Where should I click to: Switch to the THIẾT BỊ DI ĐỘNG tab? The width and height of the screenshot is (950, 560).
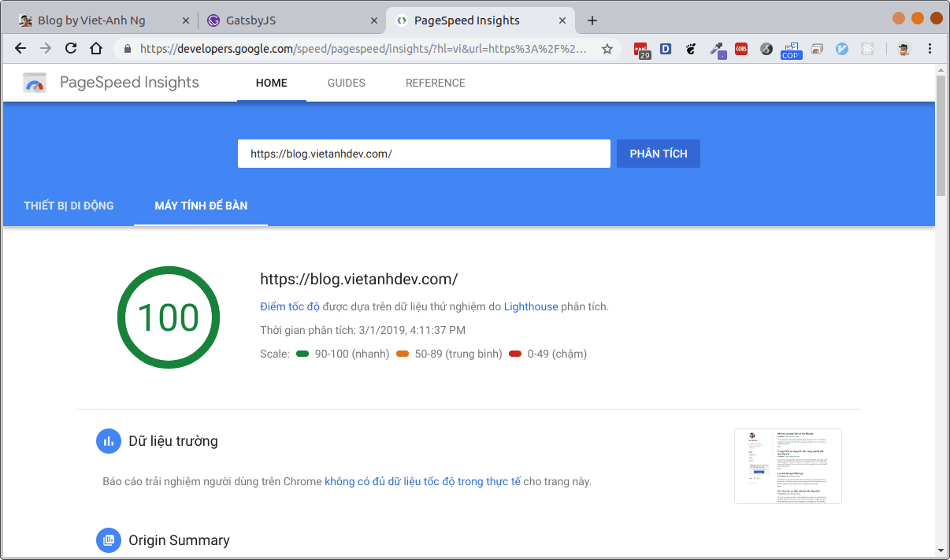click(x=69, y=205)
